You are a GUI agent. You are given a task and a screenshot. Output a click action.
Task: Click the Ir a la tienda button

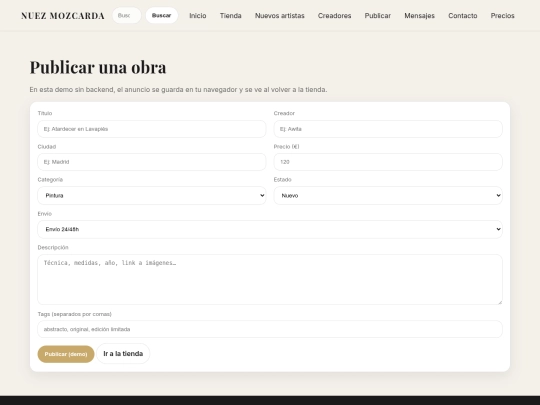(123, 354)
